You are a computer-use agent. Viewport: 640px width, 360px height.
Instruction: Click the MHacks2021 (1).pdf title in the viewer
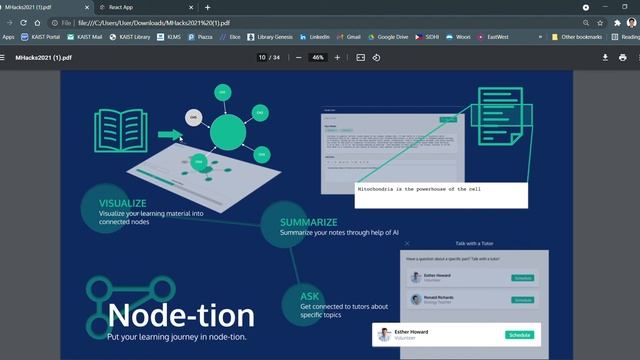tap(43, 58)
